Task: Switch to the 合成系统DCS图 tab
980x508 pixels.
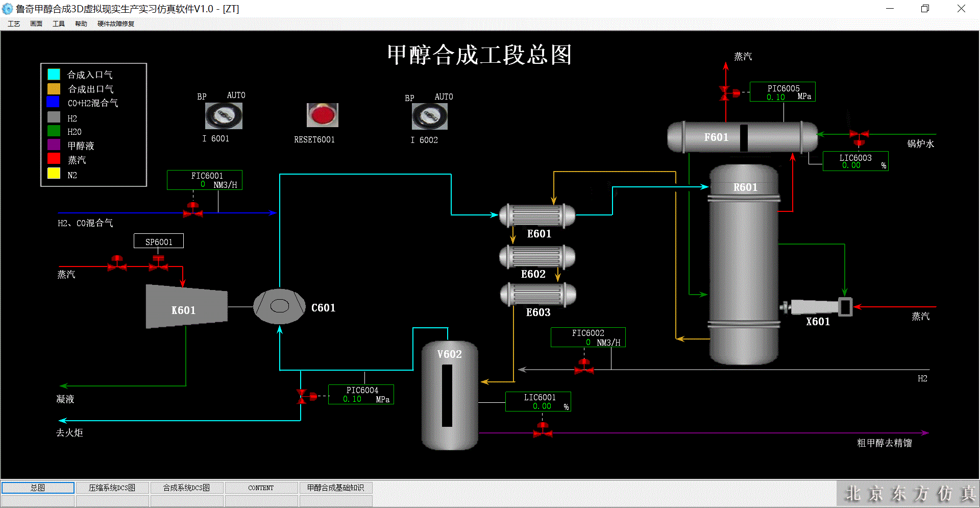Action: tap(186, 488)
